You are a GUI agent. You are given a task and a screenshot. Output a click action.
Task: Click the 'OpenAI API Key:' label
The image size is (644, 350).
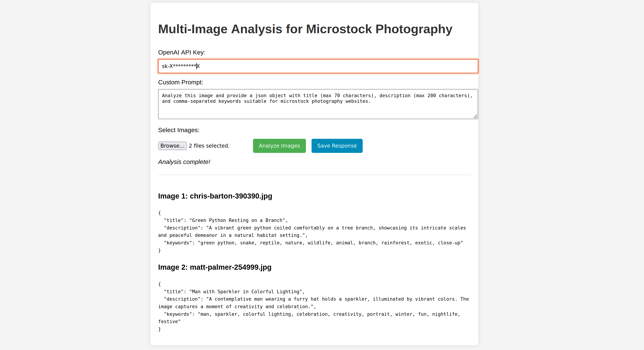point(182,53)
